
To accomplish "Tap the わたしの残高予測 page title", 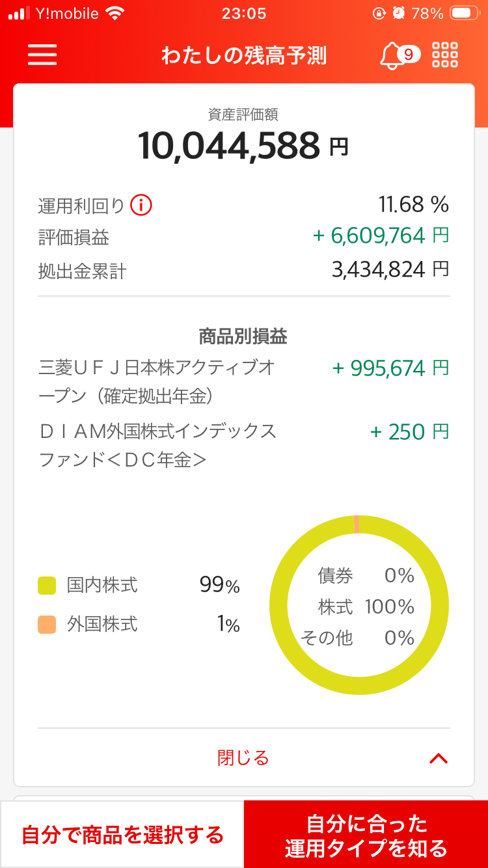I will pyautogui.click(x=243, y=56).
